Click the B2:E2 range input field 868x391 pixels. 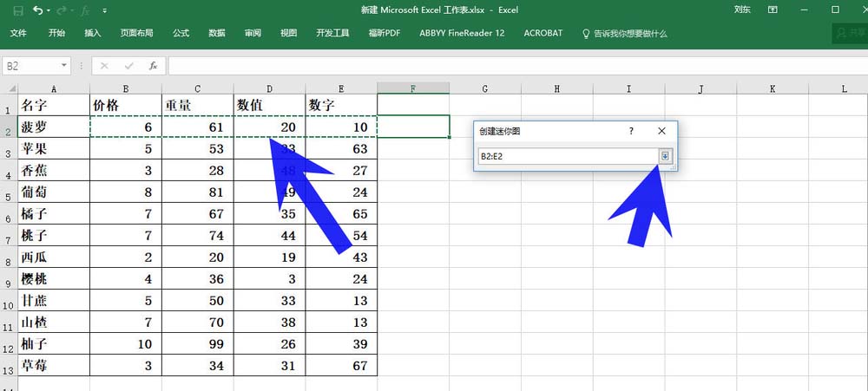568,157
